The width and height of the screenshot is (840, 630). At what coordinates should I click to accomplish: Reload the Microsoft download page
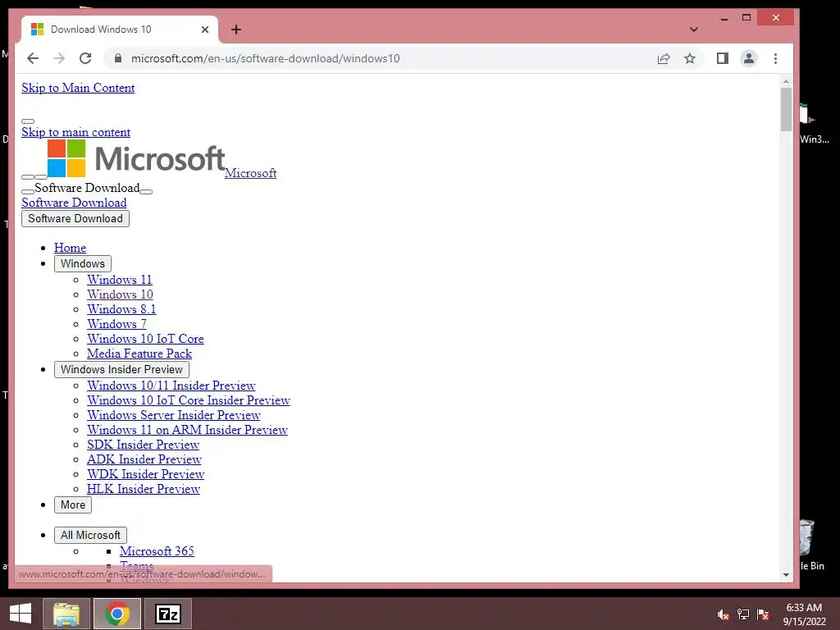click(85, 58)
